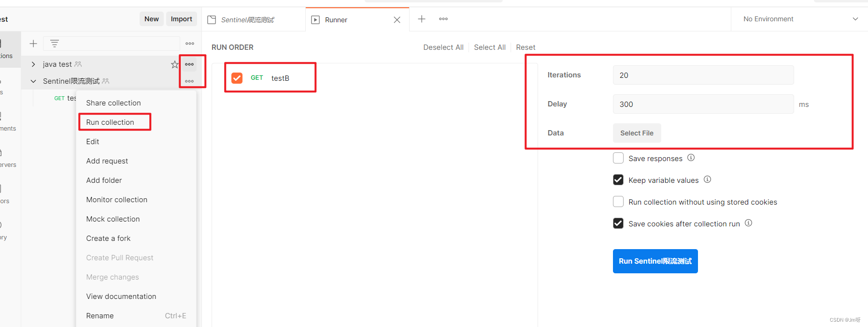Image resolution: width=868 pixels, height=327 pixels.
Task: Click the Run Sentinel限流测试 button
Action: (655, 261)
